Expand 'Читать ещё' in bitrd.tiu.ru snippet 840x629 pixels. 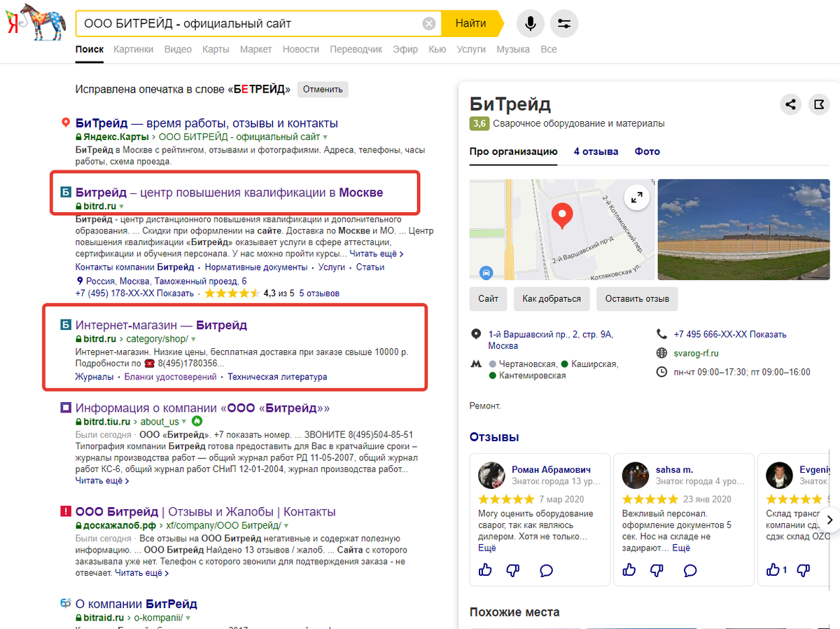pyautogui.click(x=102, y=481)
